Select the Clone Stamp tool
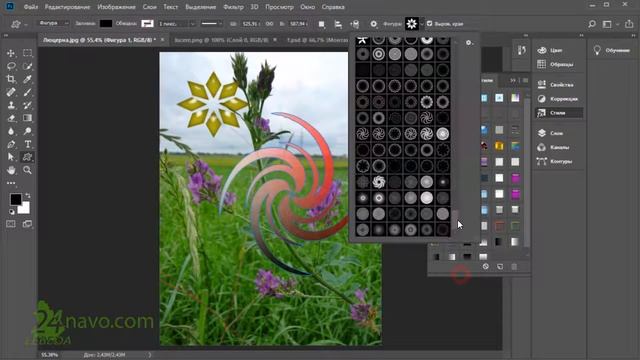640x360 pixels. 11,105
